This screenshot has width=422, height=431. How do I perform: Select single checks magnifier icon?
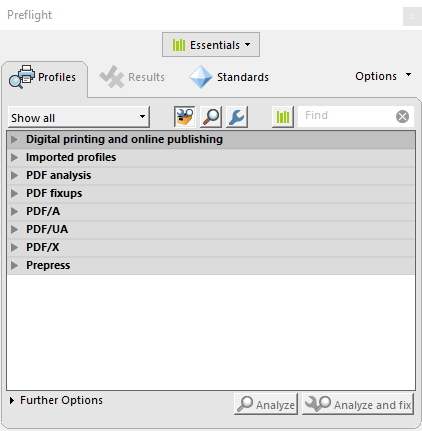tap(211, 117)
